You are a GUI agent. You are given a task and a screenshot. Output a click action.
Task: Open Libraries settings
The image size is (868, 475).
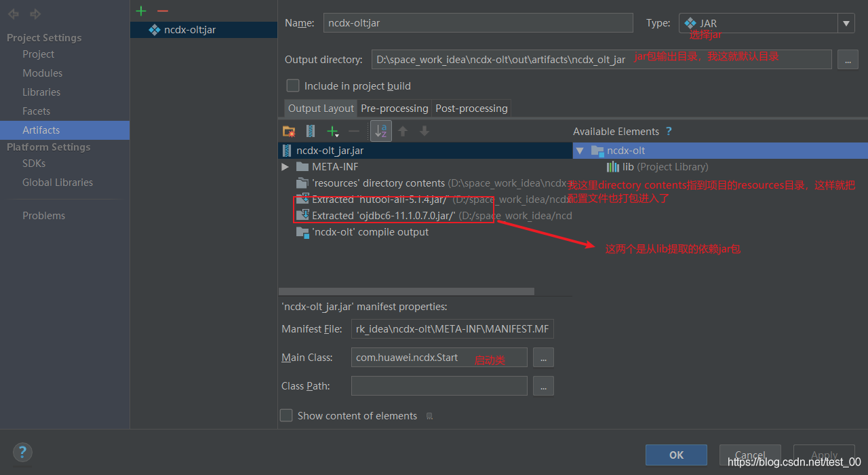pyautogui.click(x=41, y=92)
